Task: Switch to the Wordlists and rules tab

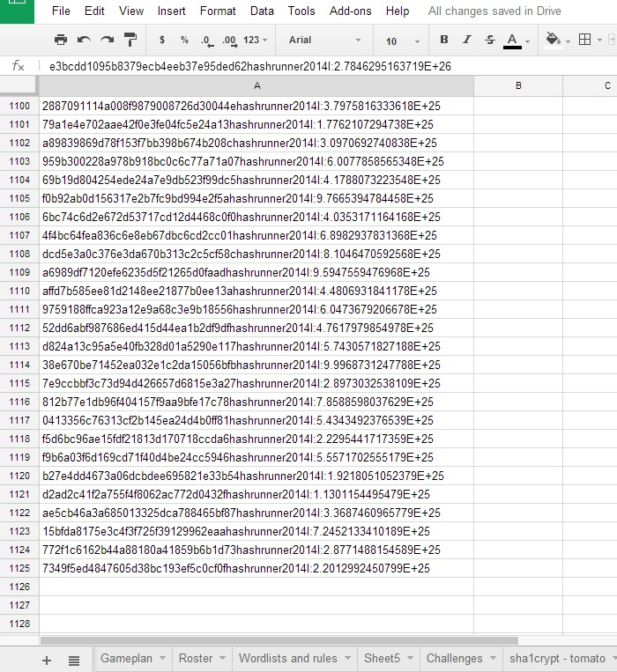Action: tap(287, 659)
